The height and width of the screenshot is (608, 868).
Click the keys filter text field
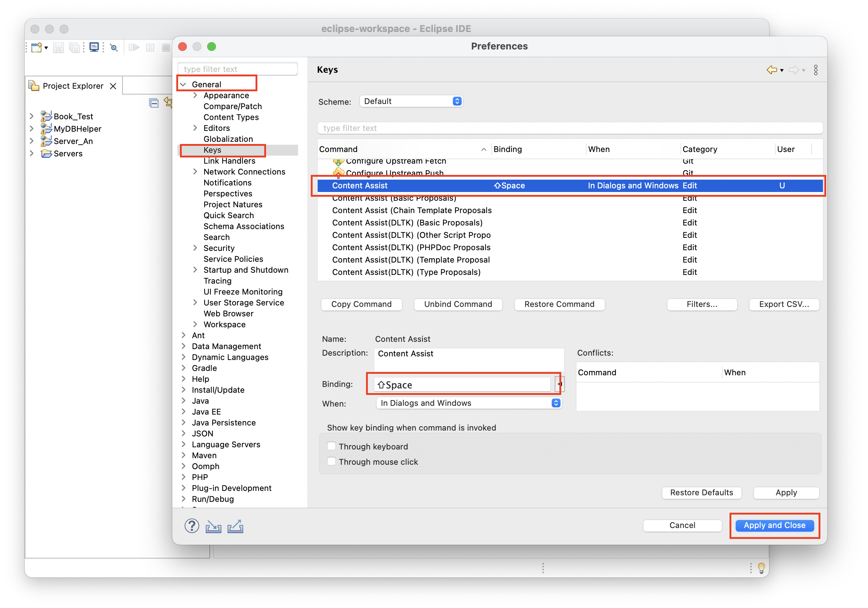pyautogui.click(x=570, y=128)
